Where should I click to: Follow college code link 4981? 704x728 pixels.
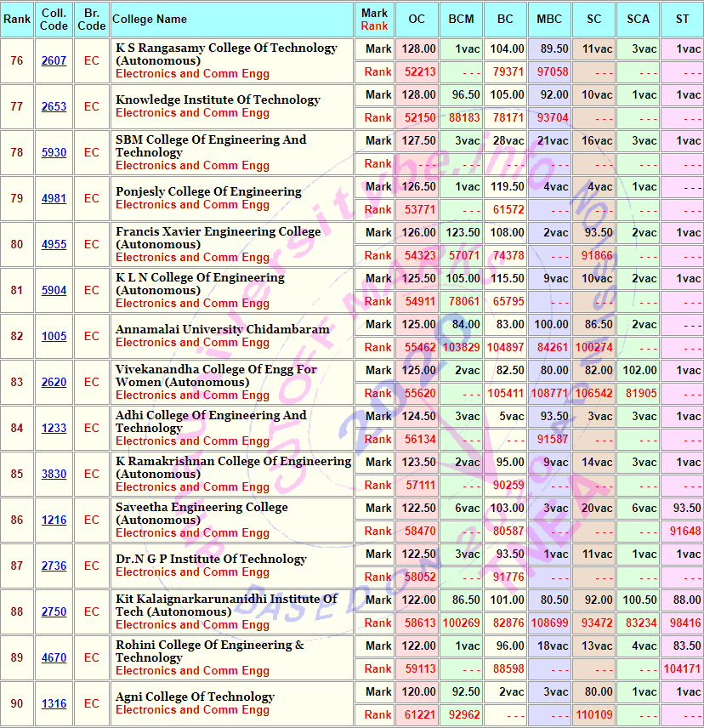(x=54, y=199)
